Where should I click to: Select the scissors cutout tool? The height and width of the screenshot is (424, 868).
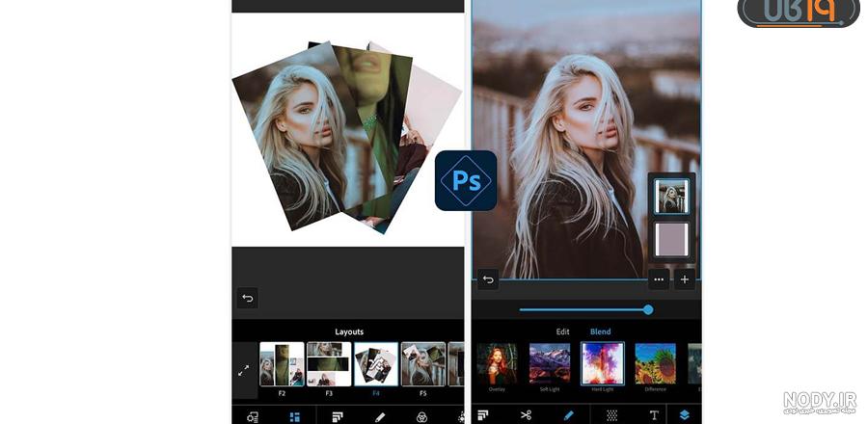(x=526, y=415)
